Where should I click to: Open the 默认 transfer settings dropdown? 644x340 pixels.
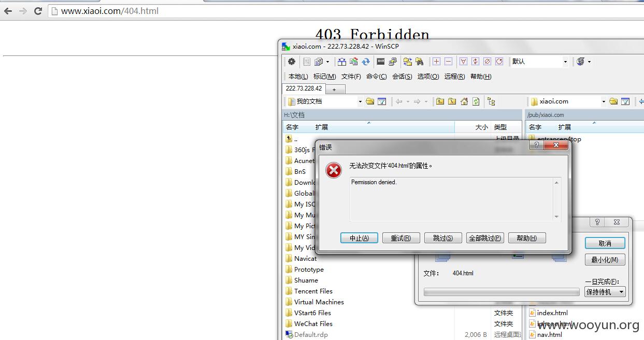point(565,62)
